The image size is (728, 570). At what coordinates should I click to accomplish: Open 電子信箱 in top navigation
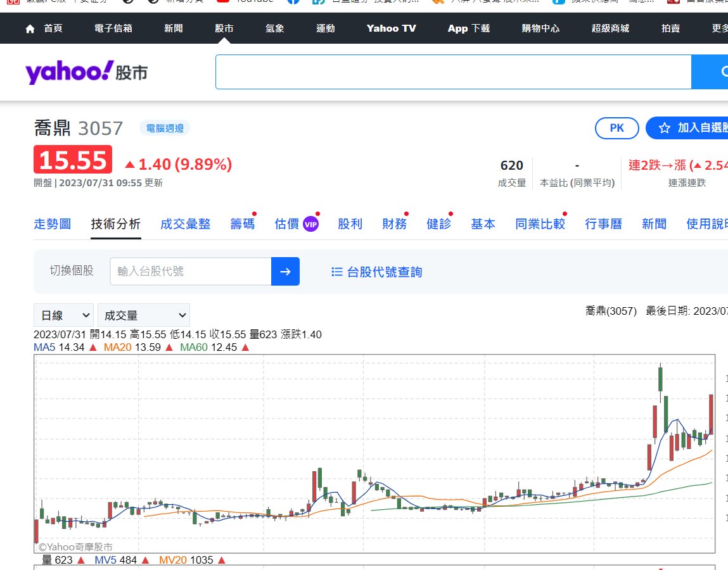point(113,28)
